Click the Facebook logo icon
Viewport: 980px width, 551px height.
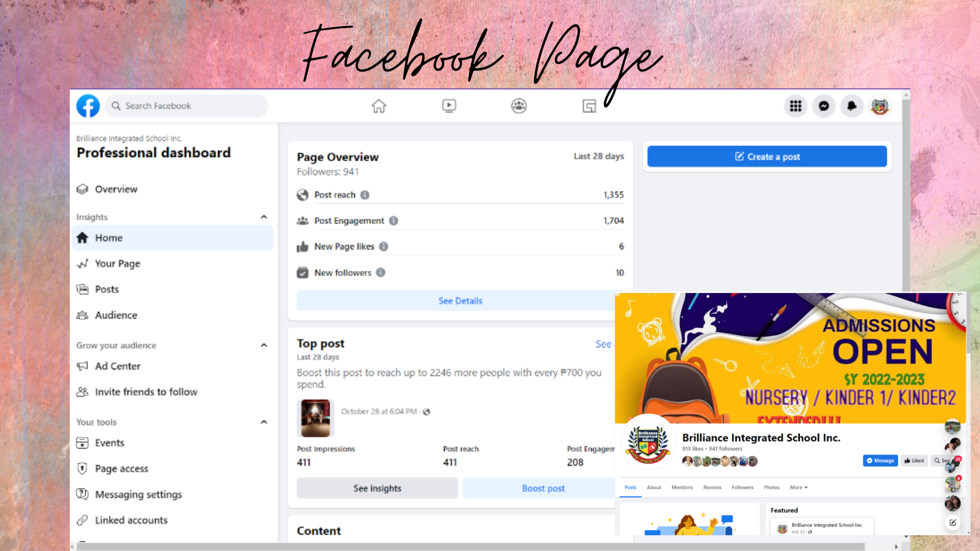tap(88, 106)
